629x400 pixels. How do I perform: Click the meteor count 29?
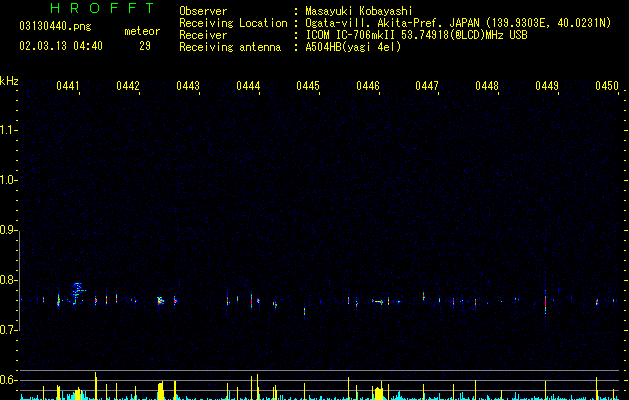145,46
